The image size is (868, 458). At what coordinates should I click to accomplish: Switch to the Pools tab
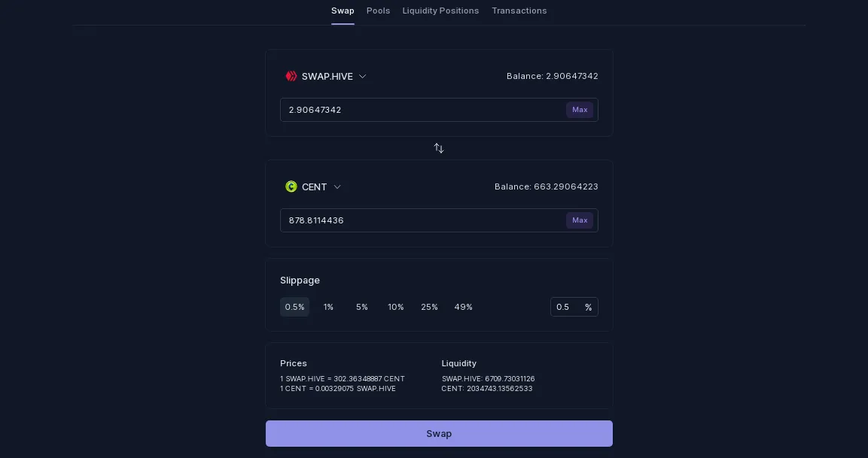(x=378, y=11)
